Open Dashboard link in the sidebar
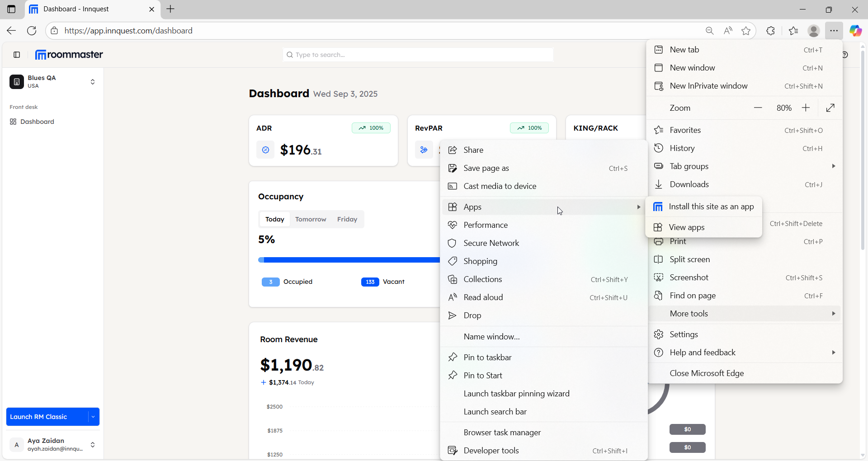 [x=37, y=122]
